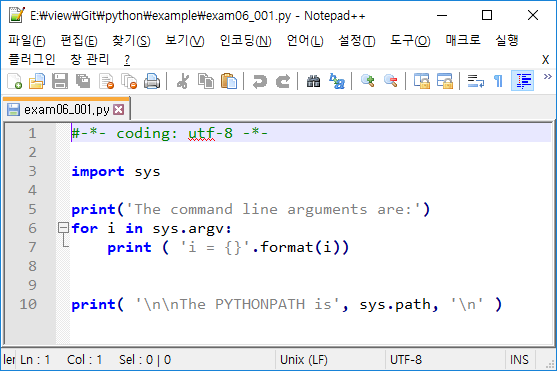The height and width of the screenshot is (371, 557).
Task: Click 'utf-8' in coding comment
Action: [x=210, y=134]
